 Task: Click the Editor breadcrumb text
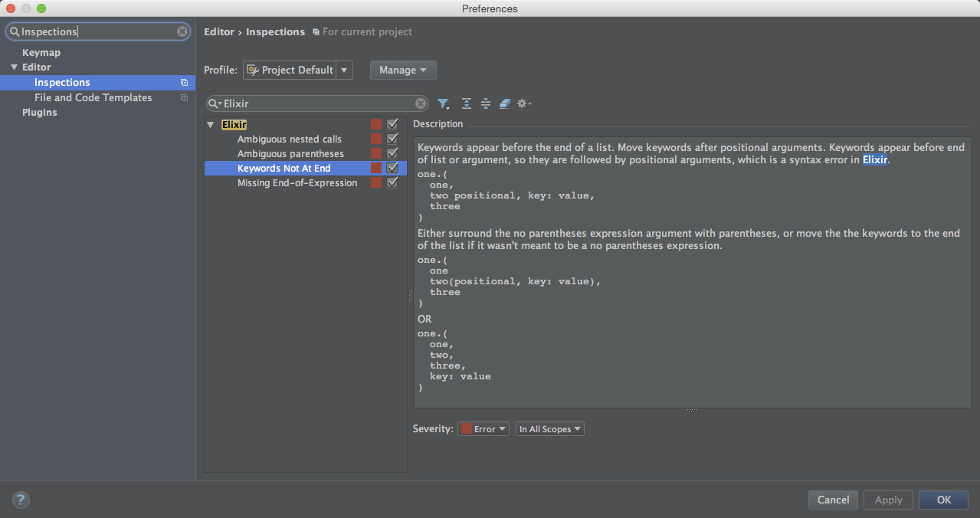[219, 32]
